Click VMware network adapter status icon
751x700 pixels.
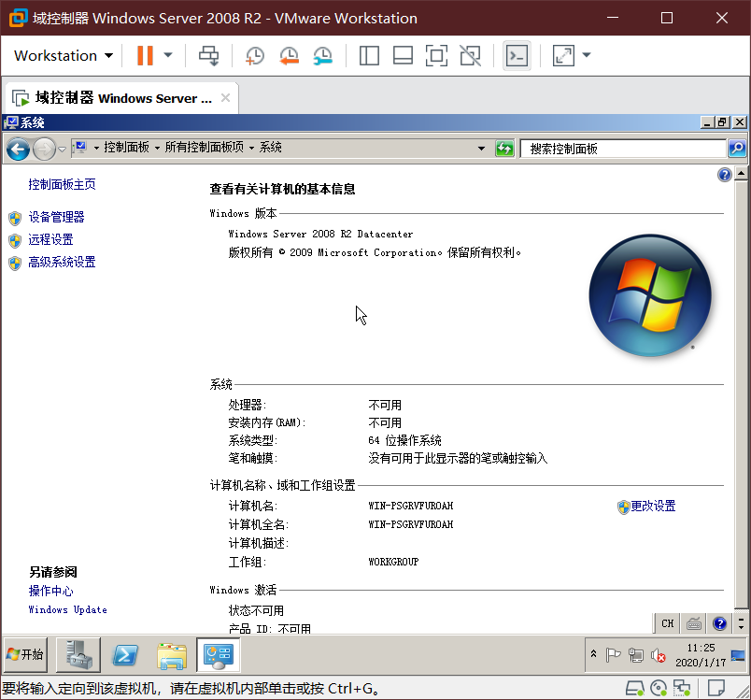click(682, 689)
